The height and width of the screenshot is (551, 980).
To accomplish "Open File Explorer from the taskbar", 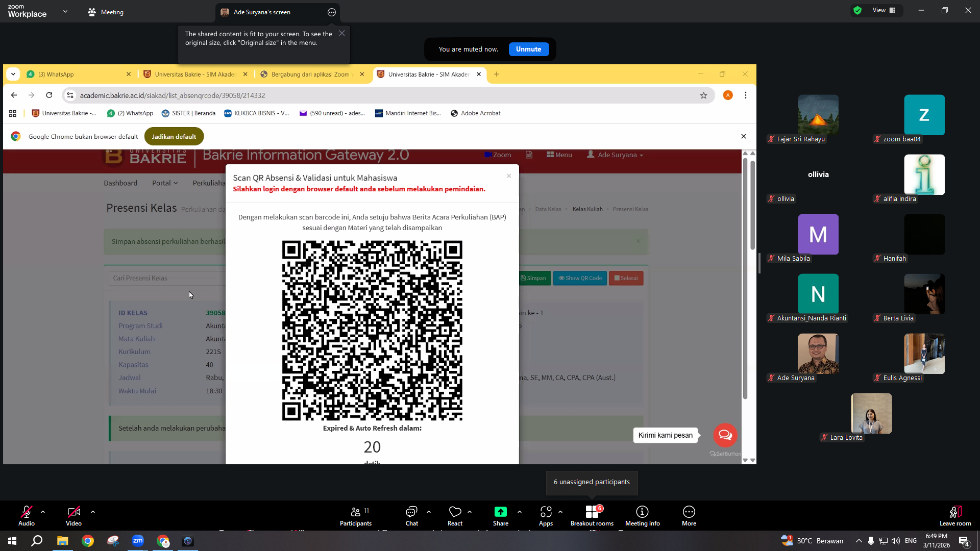I will pos(62,541).
